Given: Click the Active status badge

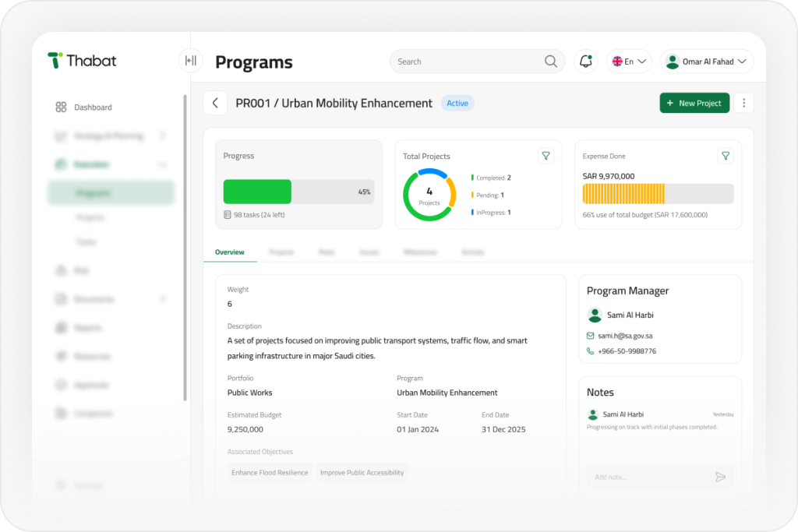Looking at the screenshot, I should click(457, 104).
